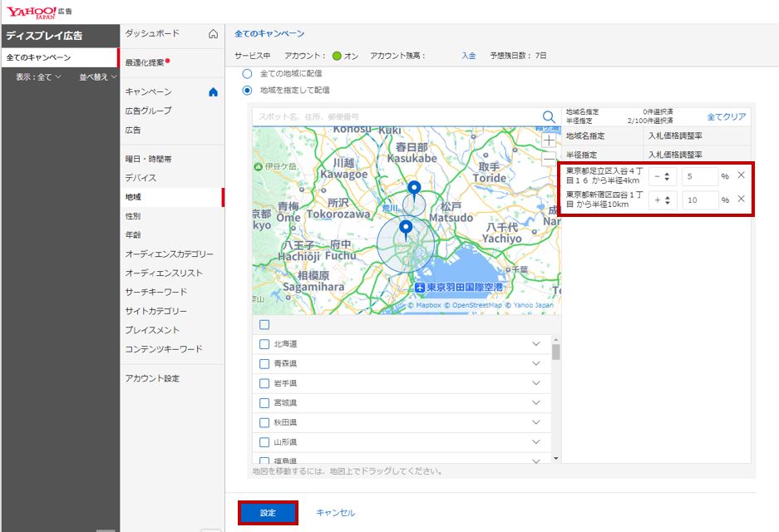Click the prefecture list scrollbar thumb

pos(556,352)
